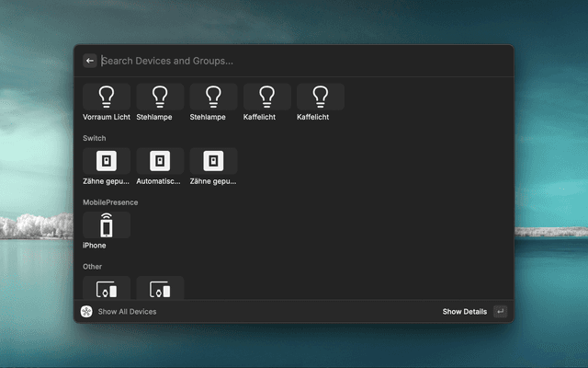588x368 pixels.
Task: Select first device icon under Other
Action: (107, 288)
